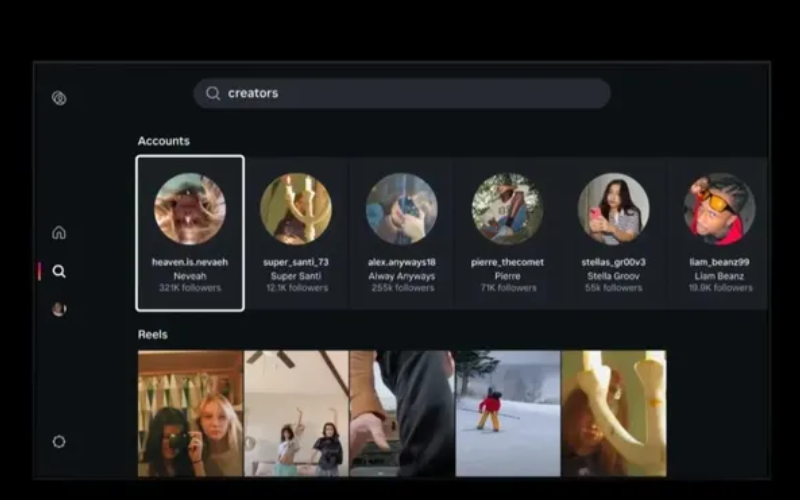The height and width of the screenshot is (500, 800).
Task: Click the magnifier icon inside search bar
Action: (x=213, y=94)
